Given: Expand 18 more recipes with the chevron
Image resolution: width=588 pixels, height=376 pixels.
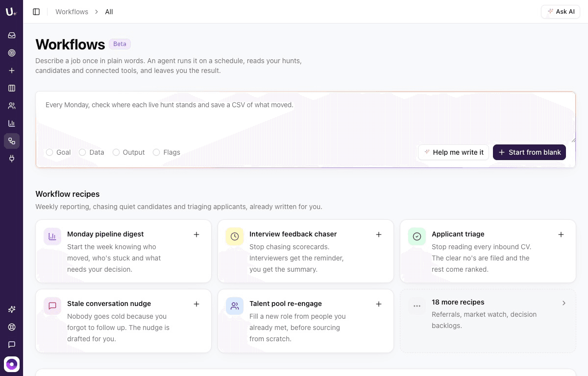Looking at the screenshot, I should tap(564, 303).
